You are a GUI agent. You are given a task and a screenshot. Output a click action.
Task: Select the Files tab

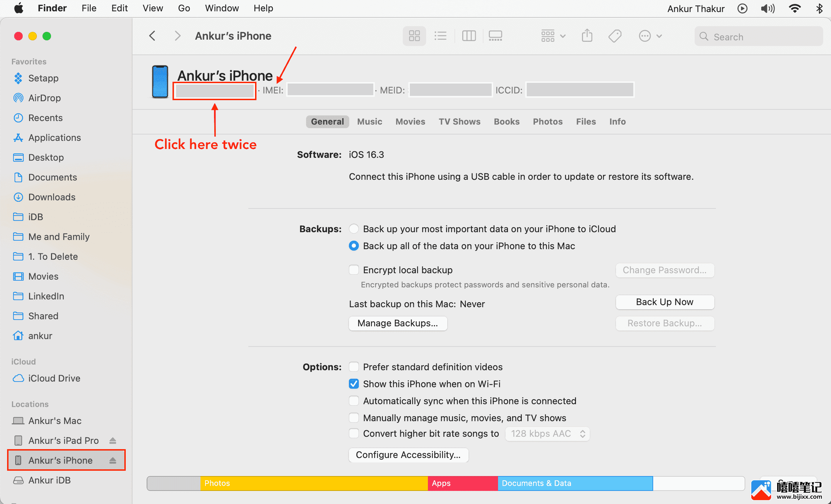click(x=585, y=122)
